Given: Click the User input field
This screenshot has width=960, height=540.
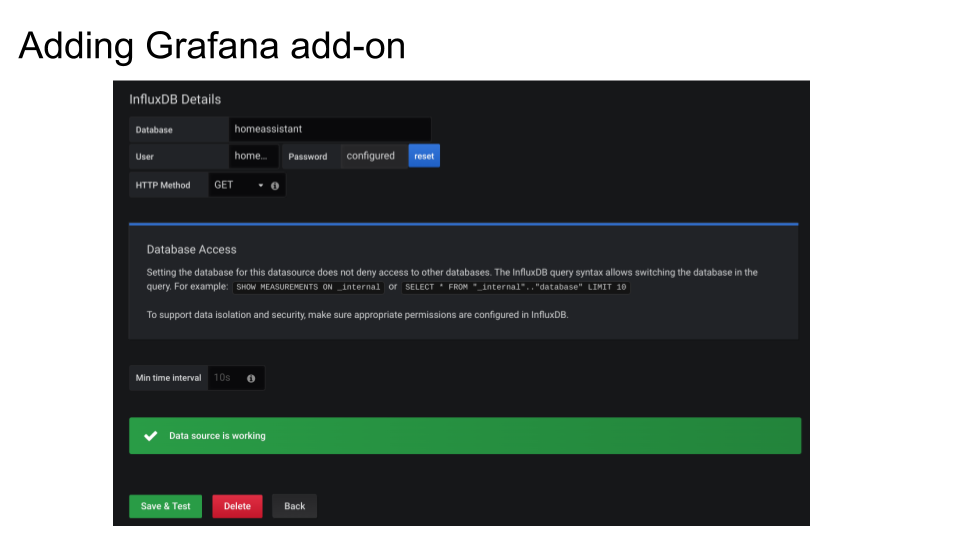Looking at the screenshot, I should (253, 156).
